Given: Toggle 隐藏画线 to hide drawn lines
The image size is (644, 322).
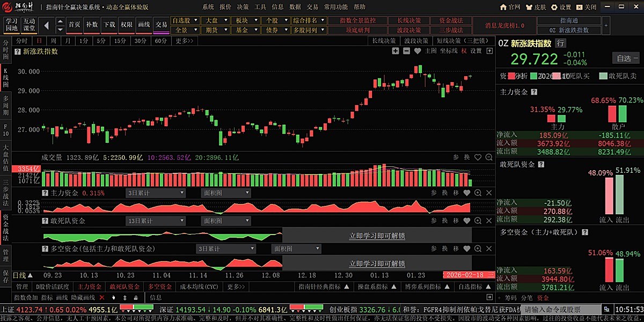Looking at the screenshot, I should 83,297.
